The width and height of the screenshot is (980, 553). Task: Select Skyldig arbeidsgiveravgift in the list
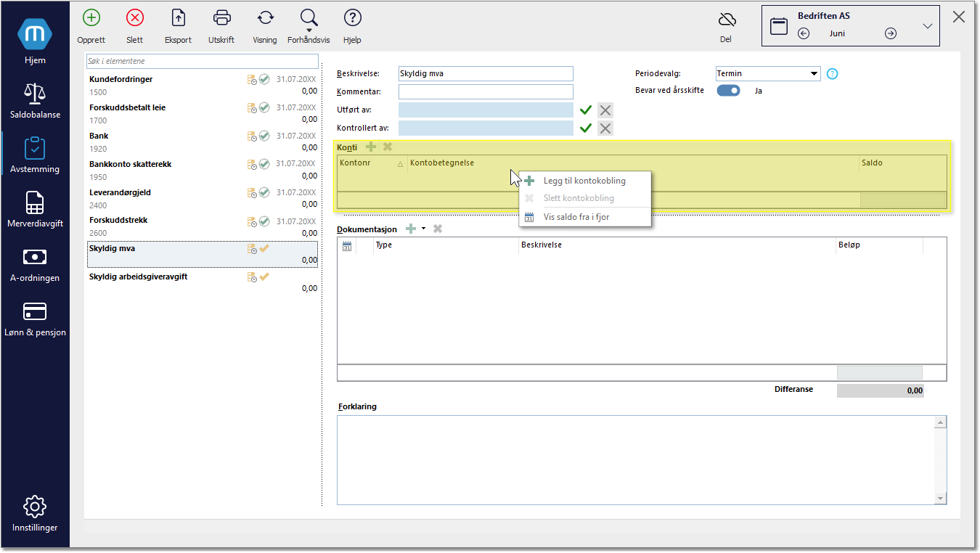[x=203, y=282]
